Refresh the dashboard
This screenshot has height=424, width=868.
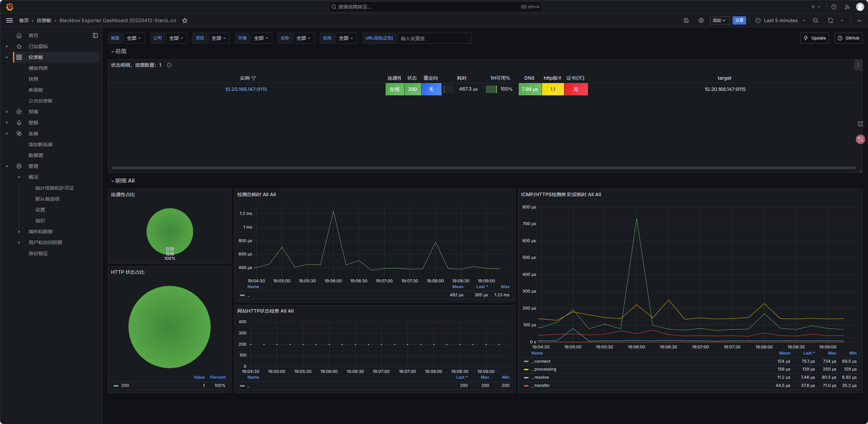830,20
